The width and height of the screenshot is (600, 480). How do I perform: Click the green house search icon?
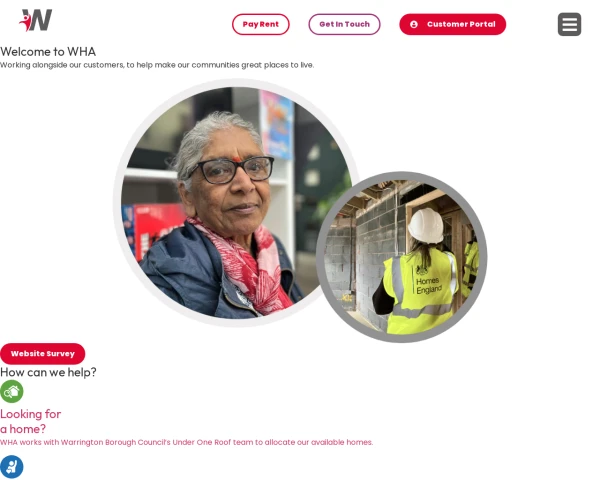(x=11, y=392)
